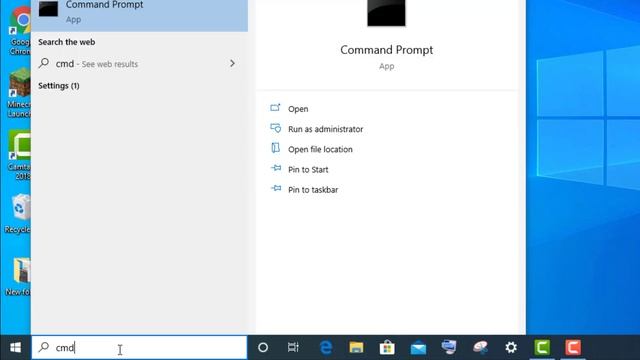Launch Microsoft Edge from the taskbar
640x360 pixels.
click(326, 347)
